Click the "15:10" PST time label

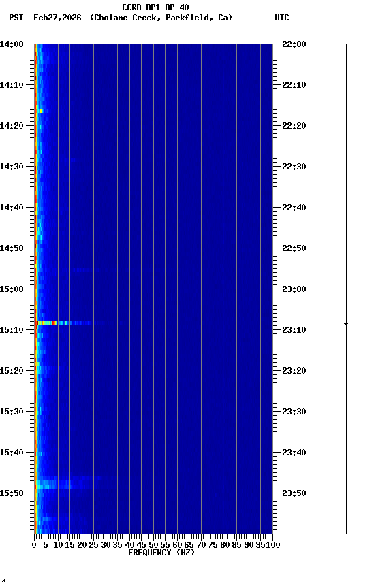(12, 330)
